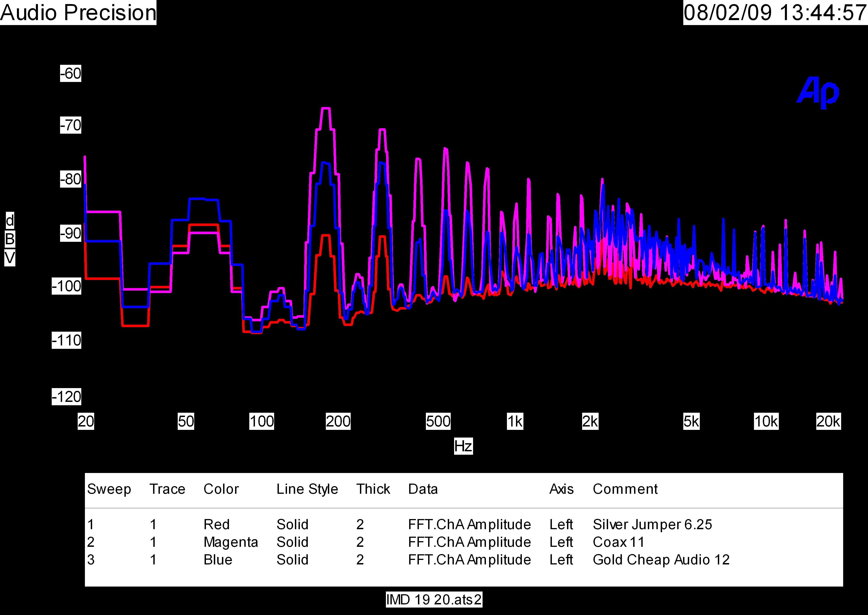Click the Trace column header
868x615 pixels.
point(167,489)
